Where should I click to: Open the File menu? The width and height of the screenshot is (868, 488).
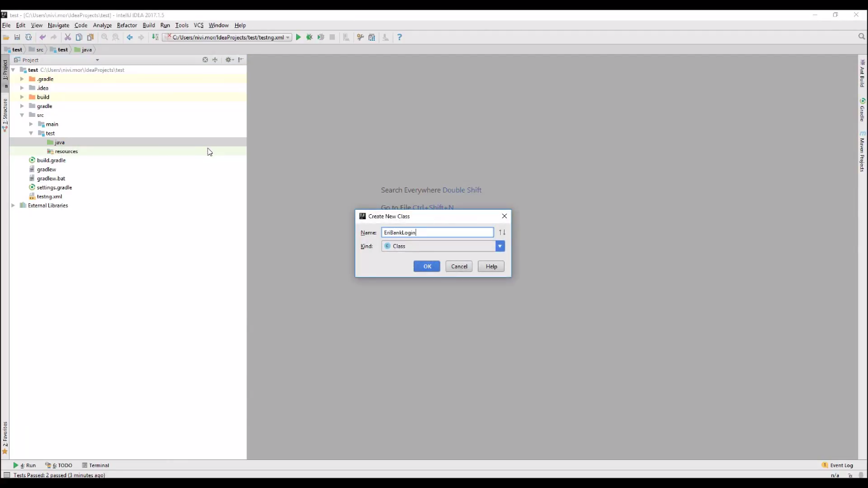click(6, 25)
